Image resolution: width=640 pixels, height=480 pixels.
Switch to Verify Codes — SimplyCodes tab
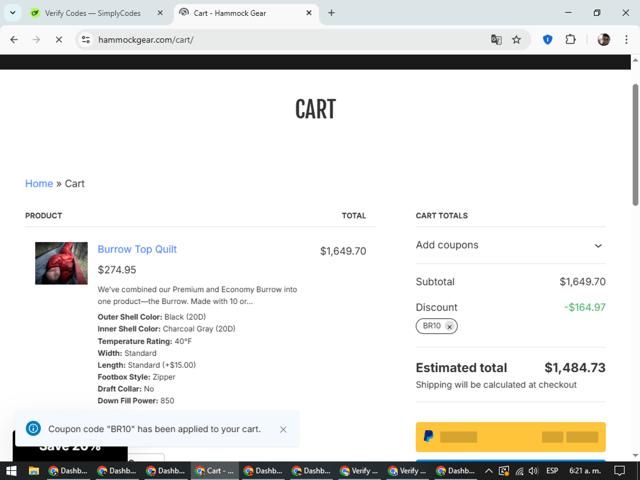(92, 13)
